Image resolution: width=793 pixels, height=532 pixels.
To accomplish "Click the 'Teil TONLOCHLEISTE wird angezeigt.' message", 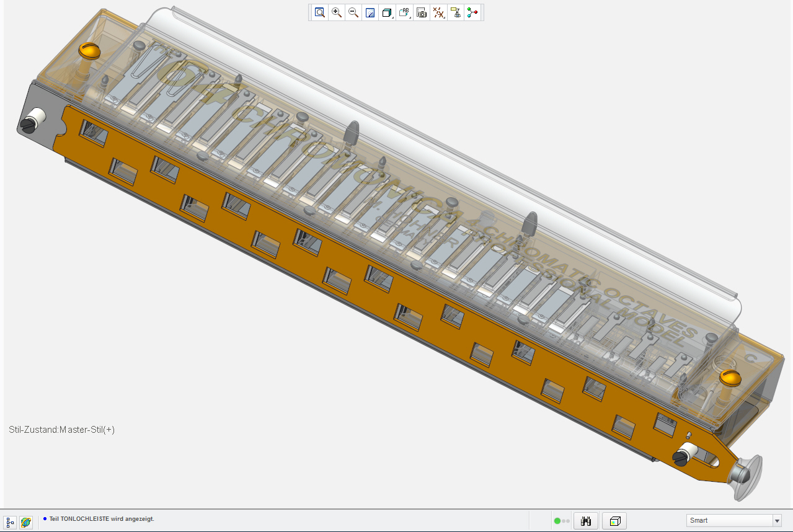I will click(x=102, y=519).
